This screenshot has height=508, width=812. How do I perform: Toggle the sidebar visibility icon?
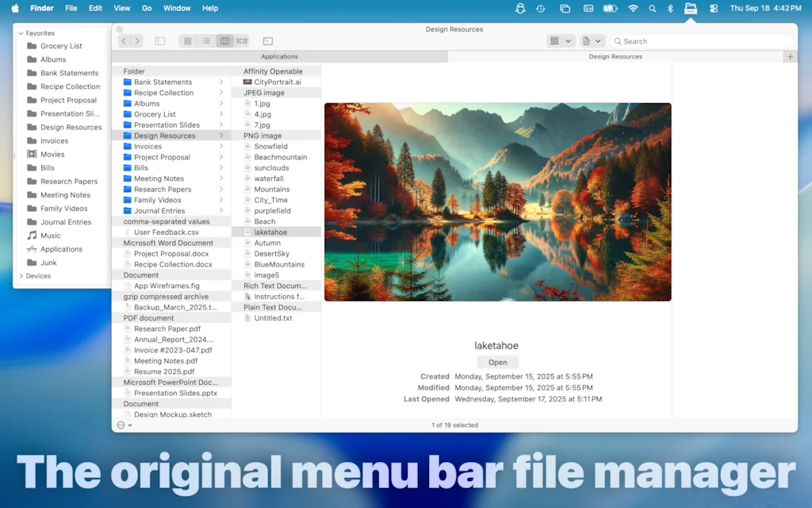click(x=159, y=40)
